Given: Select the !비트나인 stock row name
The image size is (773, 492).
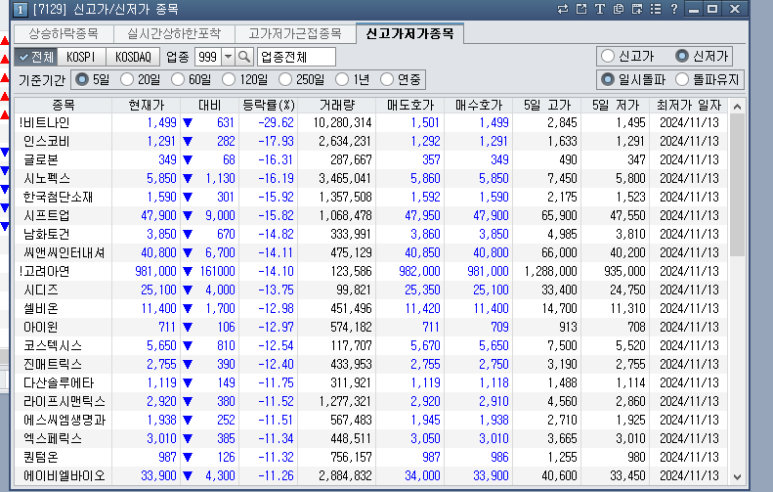Looking at the screenshot, I should tap(44, 122).
